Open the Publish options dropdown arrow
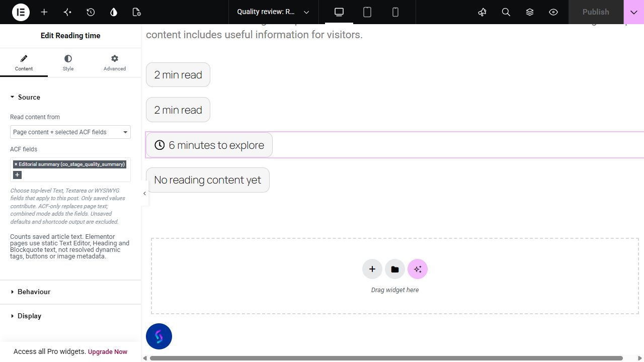Screen dimensions: 644x362 (634, 12)
